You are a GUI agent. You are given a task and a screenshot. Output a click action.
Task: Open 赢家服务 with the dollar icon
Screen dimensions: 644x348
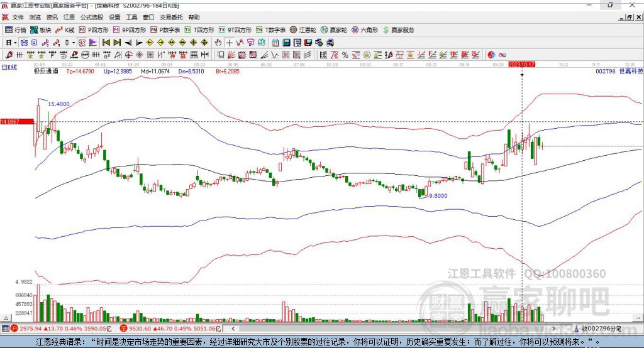coord(398,30)
